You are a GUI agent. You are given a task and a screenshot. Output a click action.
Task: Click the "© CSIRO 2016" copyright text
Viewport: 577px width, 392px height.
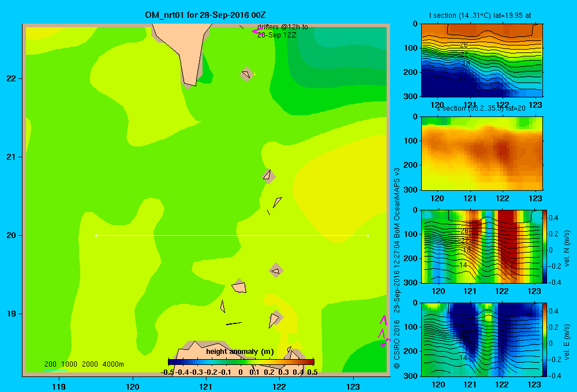pos(397,344)
